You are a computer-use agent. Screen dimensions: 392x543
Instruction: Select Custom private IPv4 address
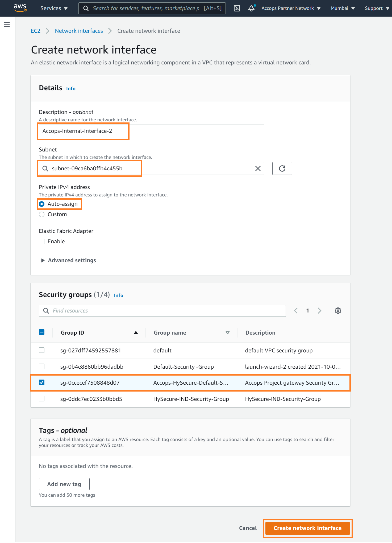click(42, 214)
